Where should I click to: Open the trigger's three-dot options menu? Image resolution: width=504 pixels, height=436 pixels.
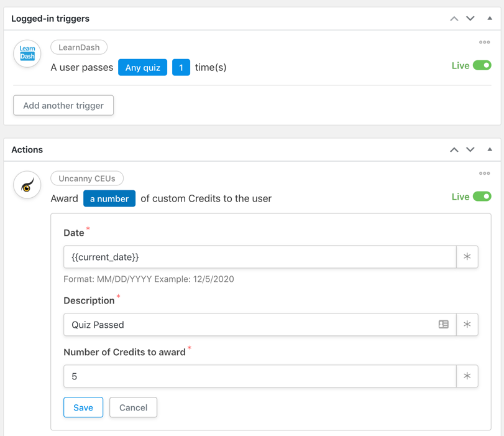484,42
